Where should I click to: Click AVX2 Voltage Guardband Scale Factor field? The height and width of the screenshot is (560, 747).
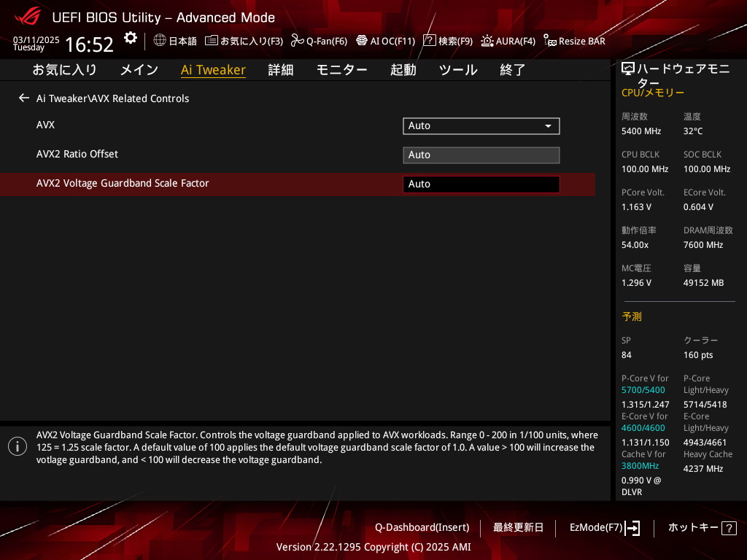point(481,184)
